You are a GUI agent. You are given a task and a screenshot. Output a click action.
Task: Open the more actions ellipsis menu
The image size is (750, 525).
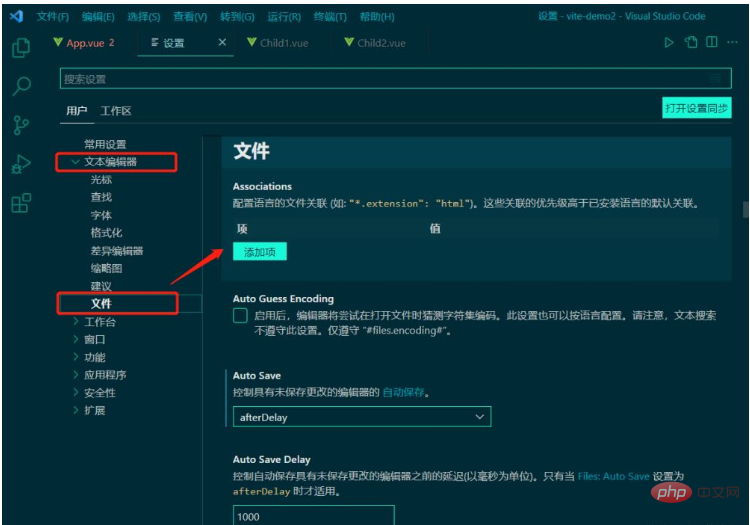click(x=732, y=42)
